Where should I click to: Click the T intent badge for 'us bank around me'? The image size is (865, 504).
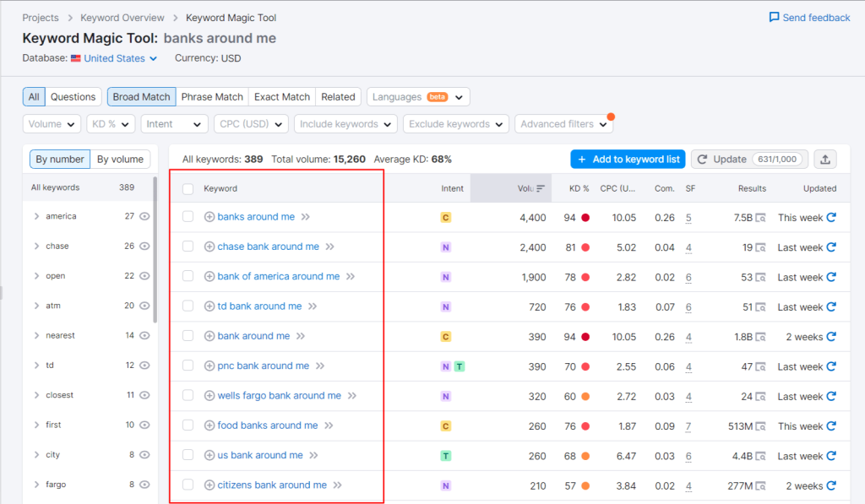(x=446, y=456)
